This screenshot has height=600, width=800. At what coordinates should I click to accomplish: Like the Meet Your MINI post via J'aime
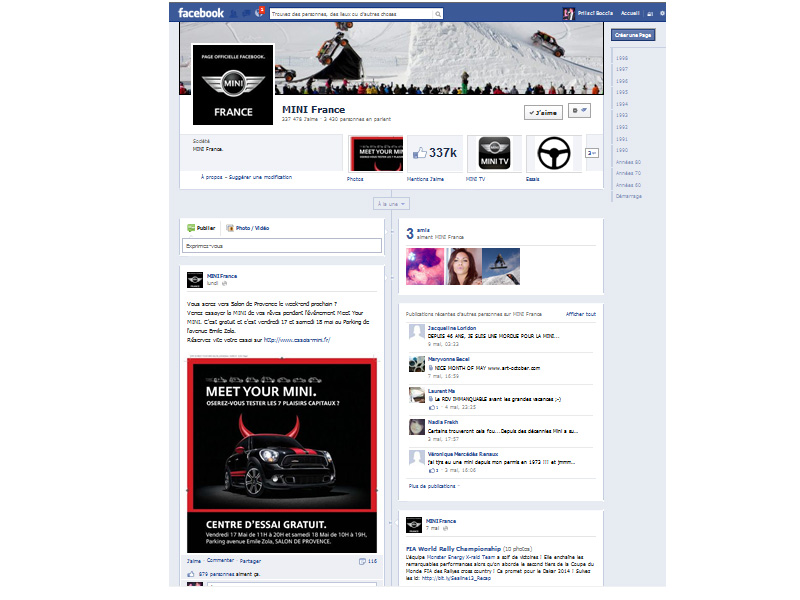tap(193, 561)
